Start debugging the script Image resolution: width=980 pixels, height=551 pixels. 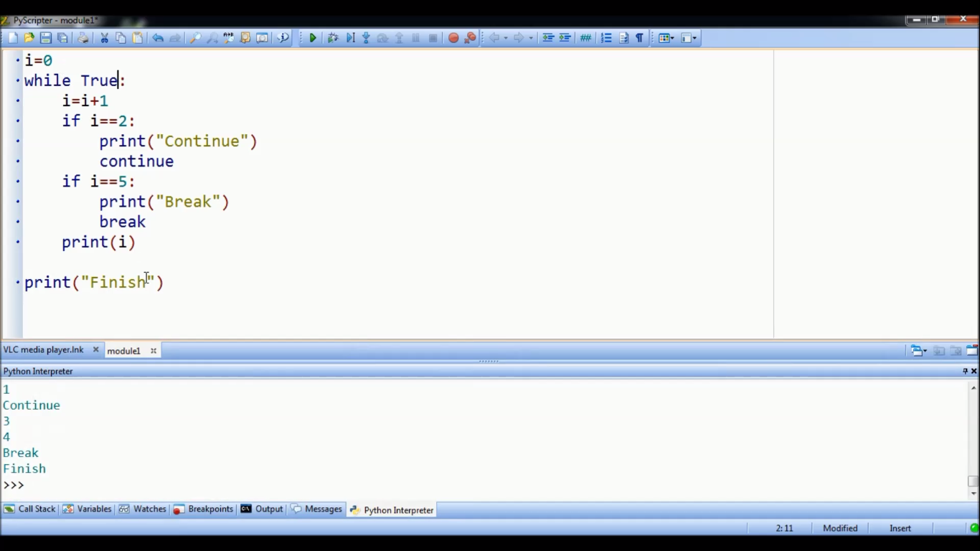333,37
